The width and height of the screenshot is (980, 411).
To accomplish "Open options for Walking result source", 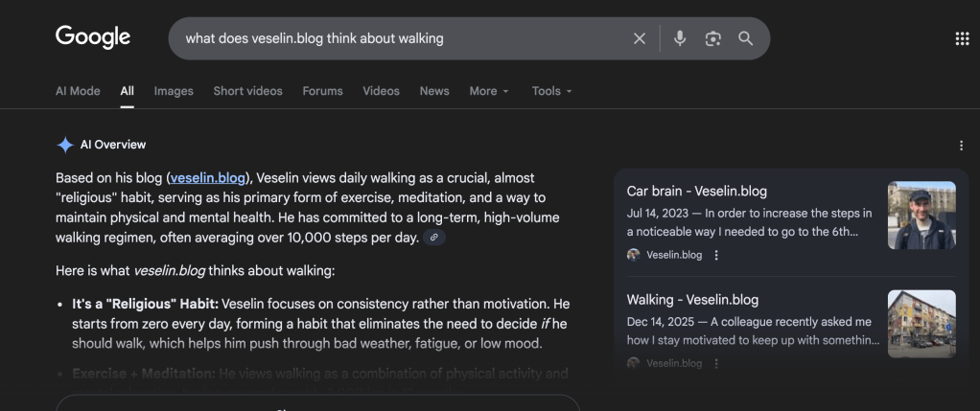I will point(716,363).
